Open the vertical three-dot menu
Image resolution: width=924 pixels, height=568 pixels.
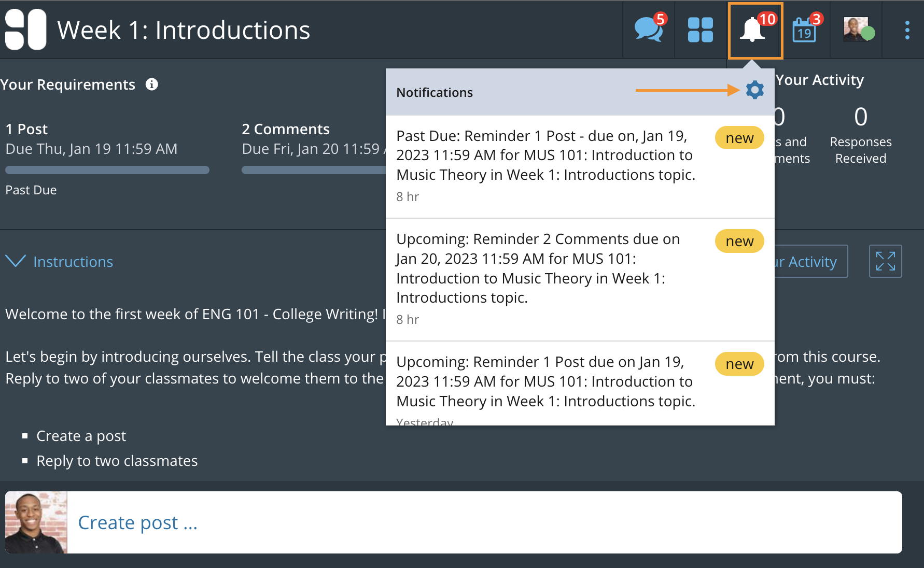click(x=907, y=30)
